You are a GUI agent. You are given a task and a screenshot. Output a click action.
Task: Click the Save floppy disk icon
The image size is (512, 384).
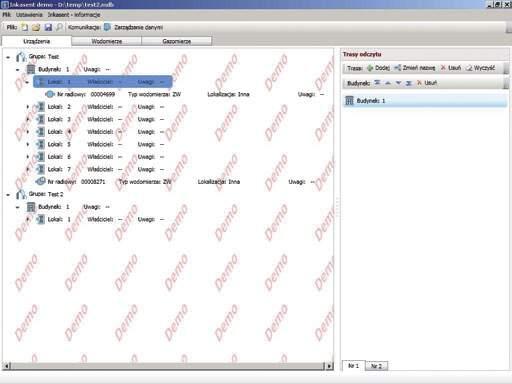[x=48, y=27]
